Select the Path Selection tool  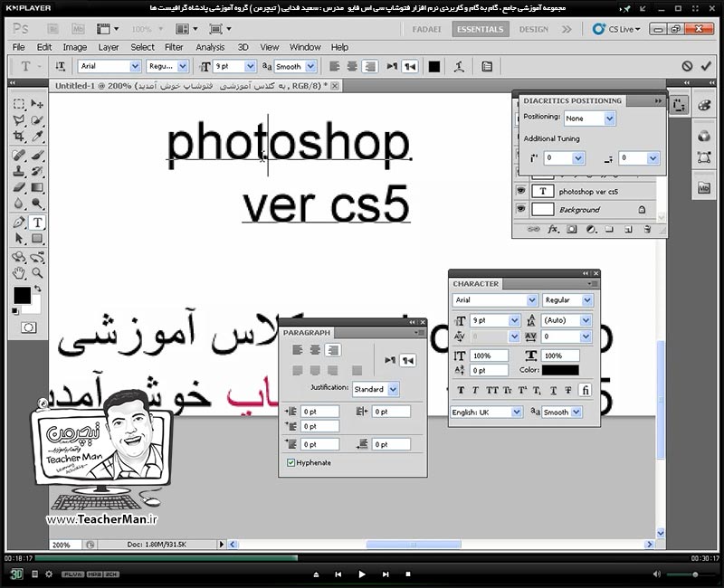click(19, 238)
